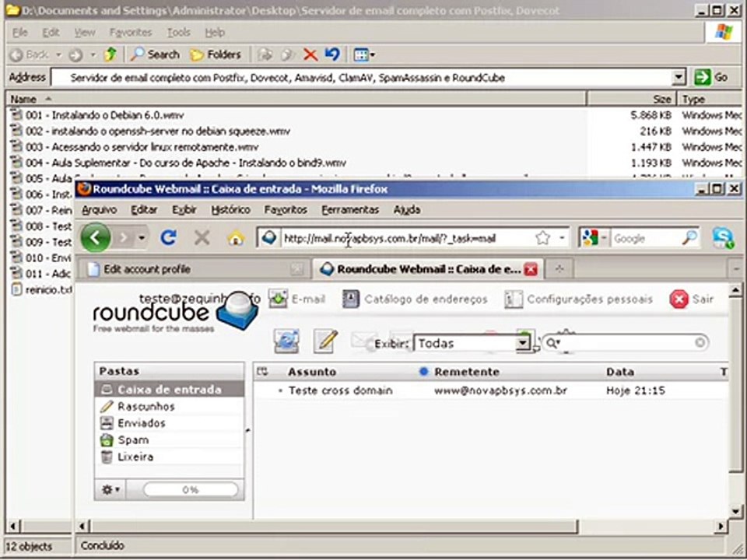Screen dimensions: 747x560
Task: Open Arquivo menu in Firefox
Action: (99, 209)
